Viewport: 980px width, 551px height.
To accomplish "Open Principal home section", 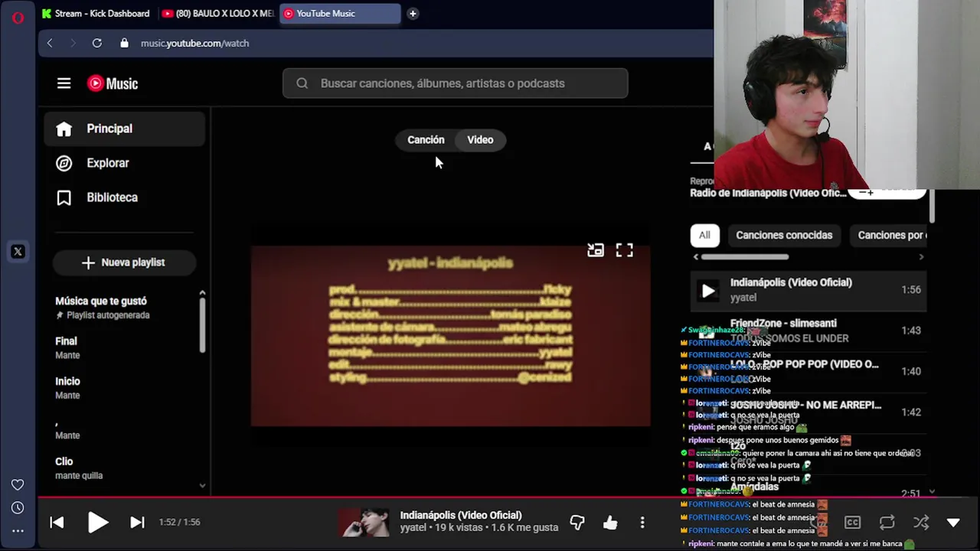I will (125, 129).
